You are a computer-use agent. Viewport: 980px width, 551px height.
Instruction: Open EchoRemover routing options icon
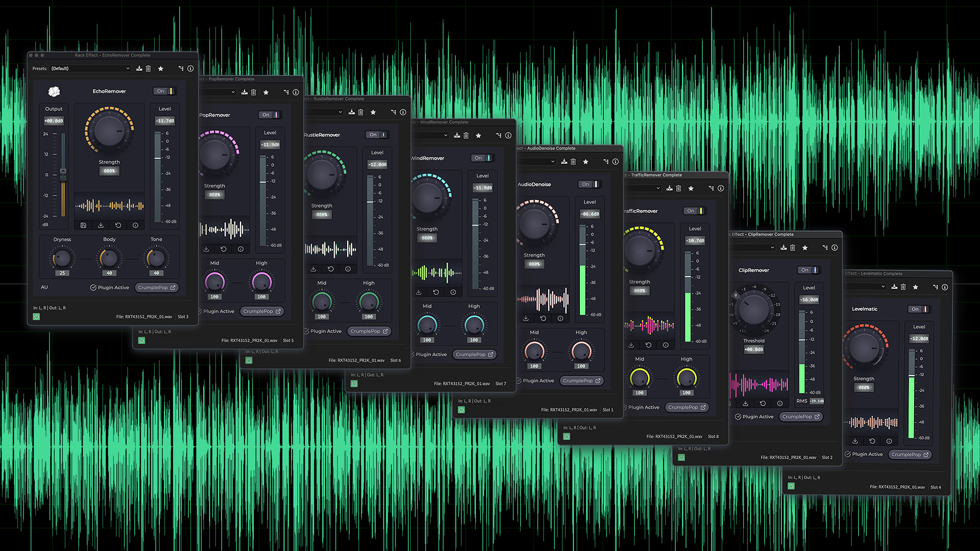point(181,68)
